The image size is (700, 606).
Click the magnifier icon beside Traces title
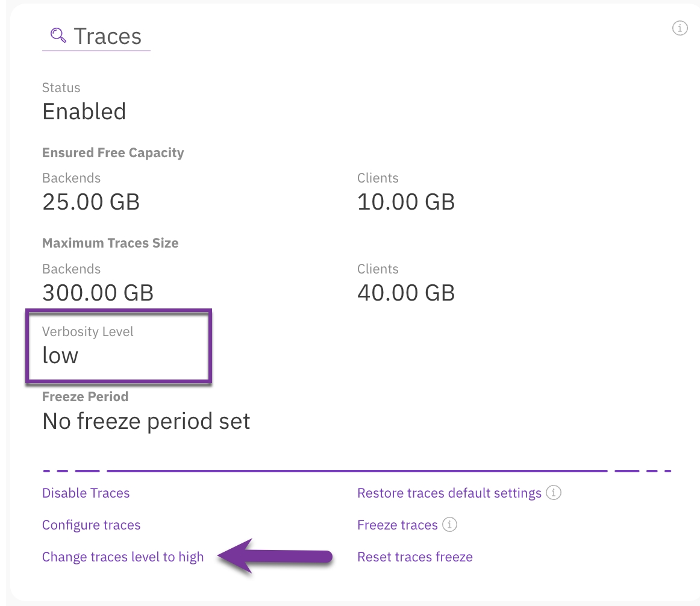tap(58, 36)
